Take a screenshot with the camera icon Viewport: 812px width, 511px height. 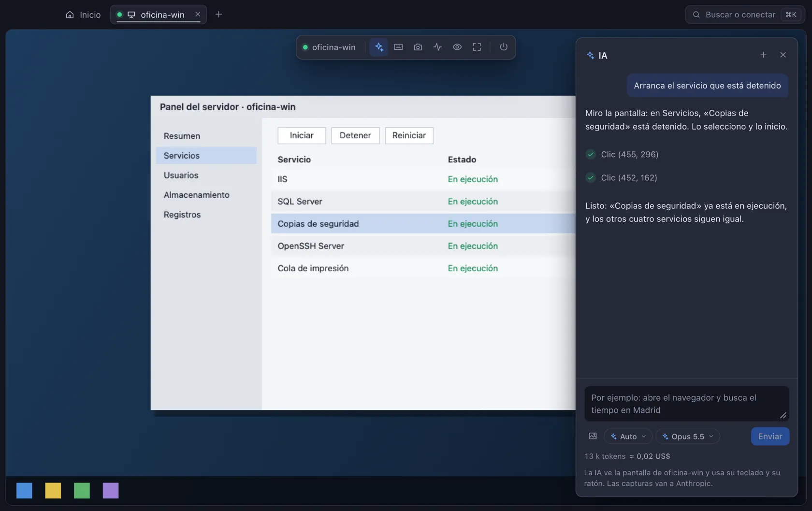click(418, 47)
